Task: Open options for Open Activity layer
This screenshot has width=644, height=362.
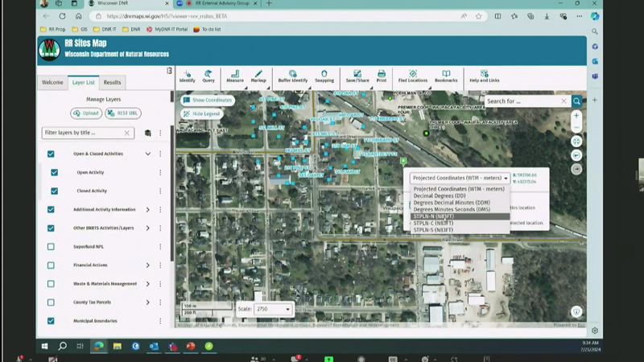Action: point(160,172)
